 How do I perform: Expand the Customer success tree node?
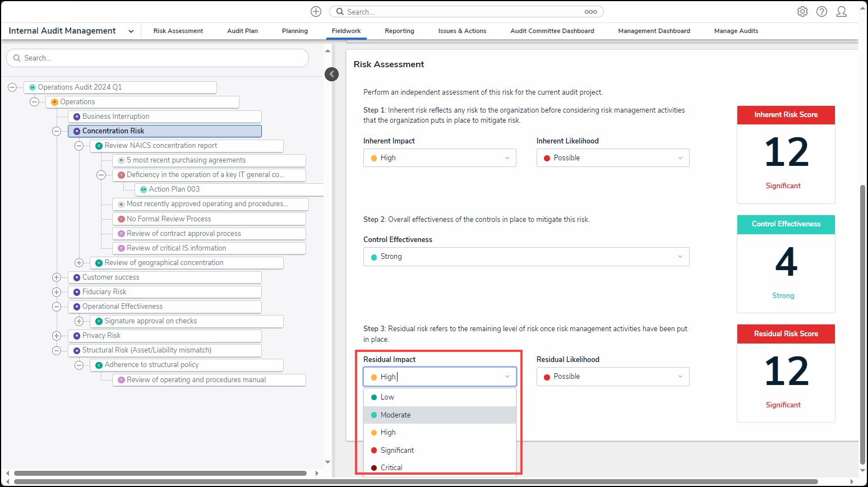(x=57, y=277)
